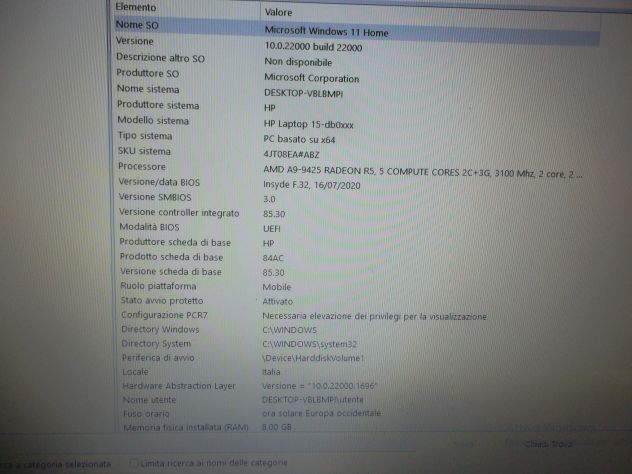Screen dimensions: 632x474
Task: Select Memoria fisica installata (RAM) row label
Action: click(x=185, y=427)
